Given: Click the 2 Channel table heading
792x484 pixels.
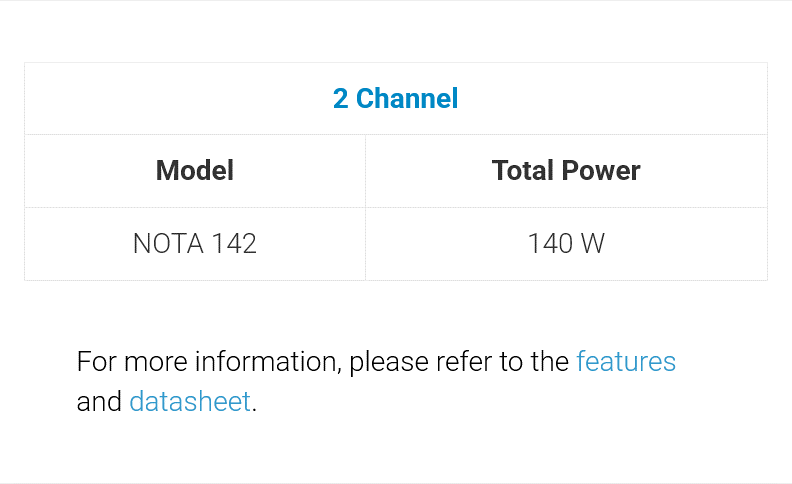Looking at the screenshot, I should click(x=395, y=99).
